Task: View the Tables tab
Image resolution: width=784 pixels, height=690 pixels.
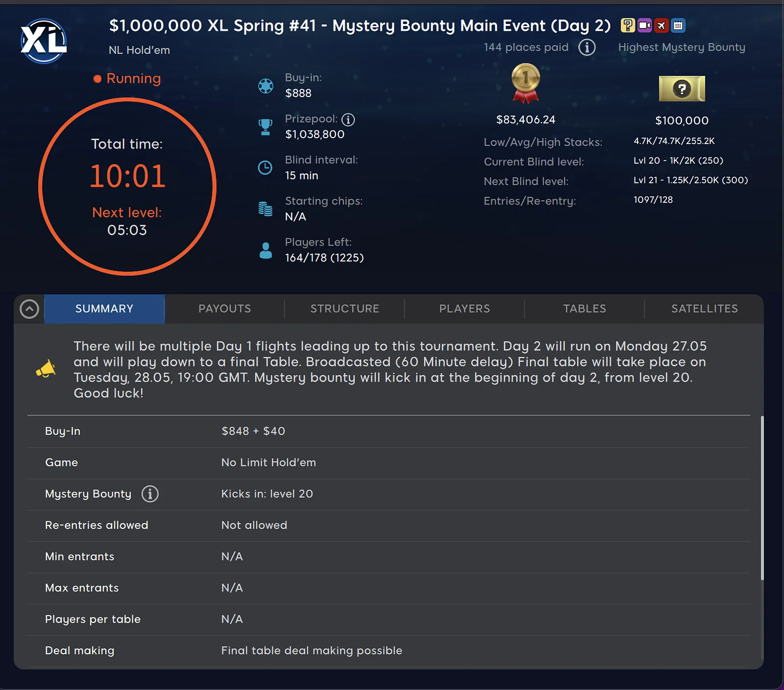Action: tap(584, 309)
